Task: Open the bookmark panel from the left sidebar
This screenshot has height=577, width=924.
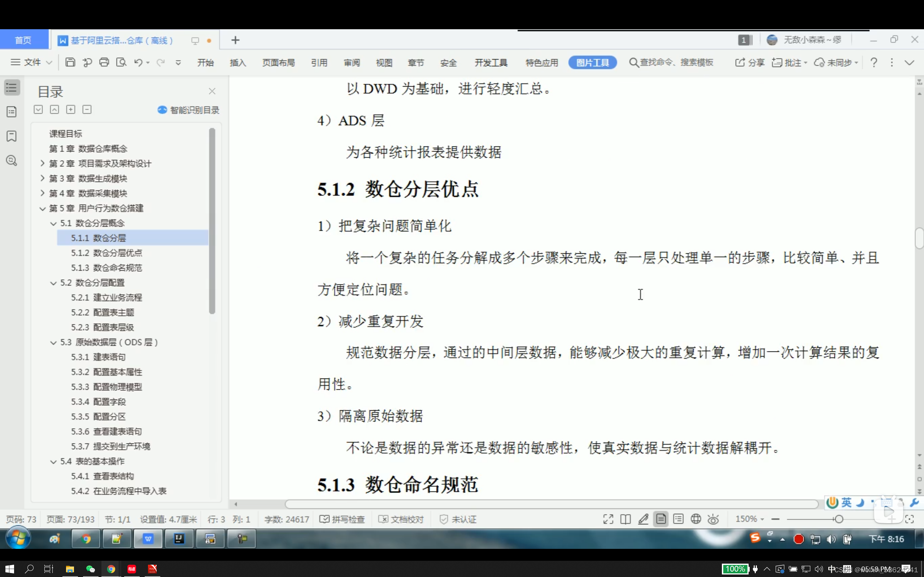Action: click(x=12, y=136)
